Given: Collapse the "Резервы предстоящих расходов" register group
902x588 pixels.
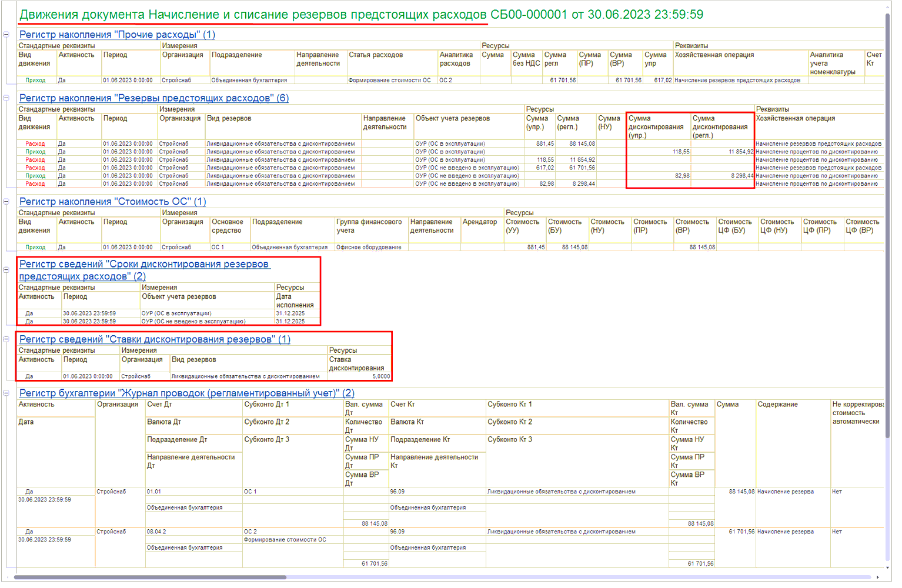Looking at the screenshot, I should [6, 98].
